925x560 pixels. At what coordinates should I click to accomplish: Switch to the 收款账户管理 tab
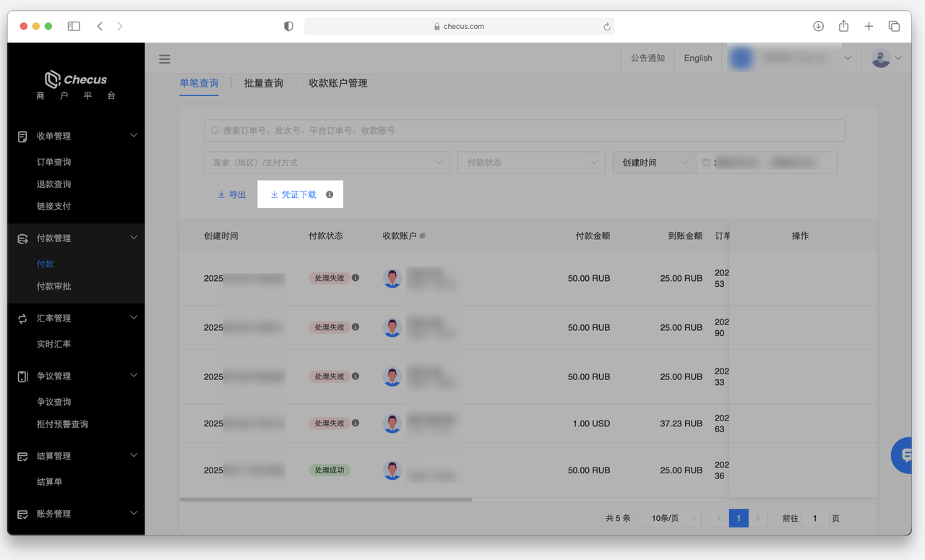click(x=338, y=83)
